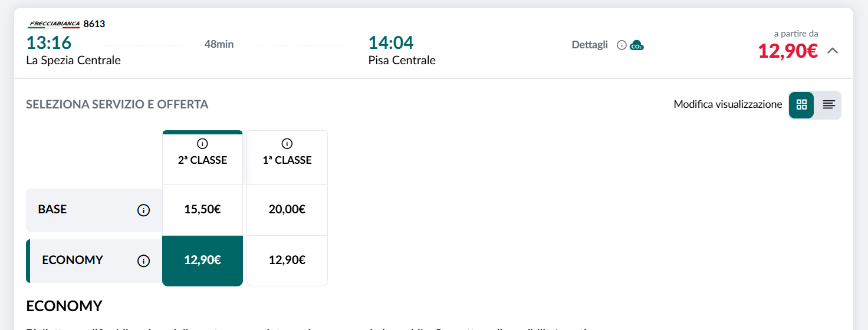This screenshot has height=330, width=868.
Task: Open info icon above 2ª CLASSE
Action: point(202,143)
